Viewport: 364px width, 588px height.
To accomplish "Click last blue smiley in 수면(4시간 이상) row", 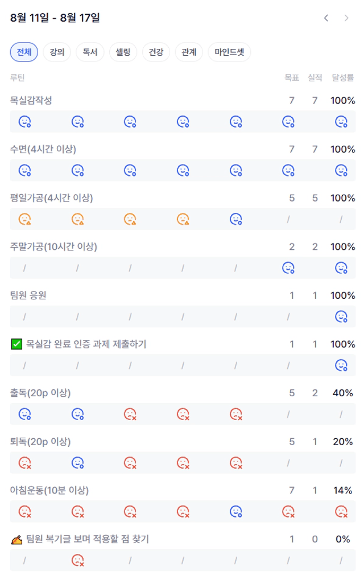I will coord(341,170).
